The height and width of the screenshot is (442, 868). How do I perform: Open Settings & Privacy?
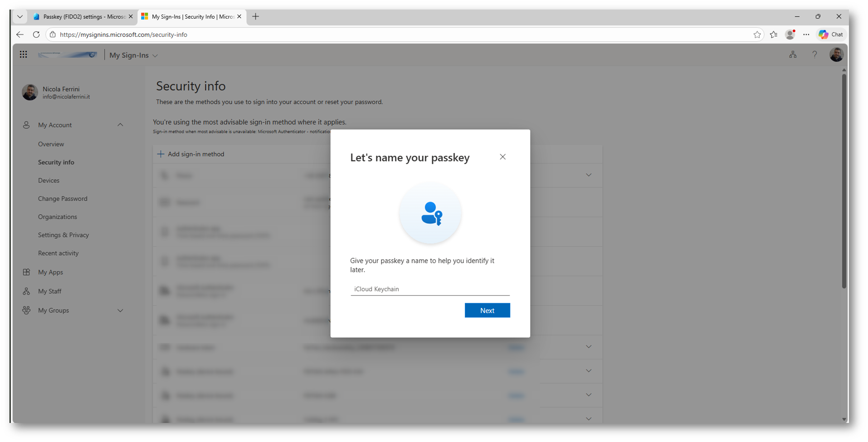pos(63,235)
